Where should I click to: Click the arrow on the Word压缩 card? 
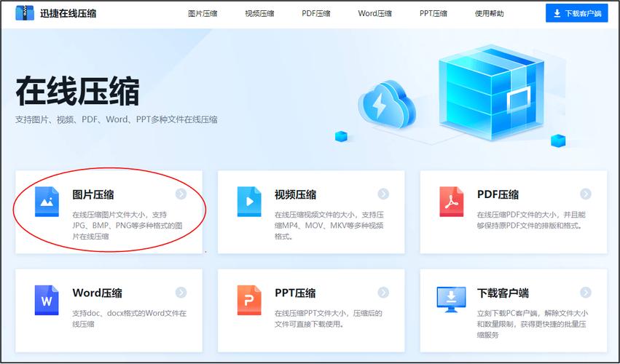pos(181,293)
